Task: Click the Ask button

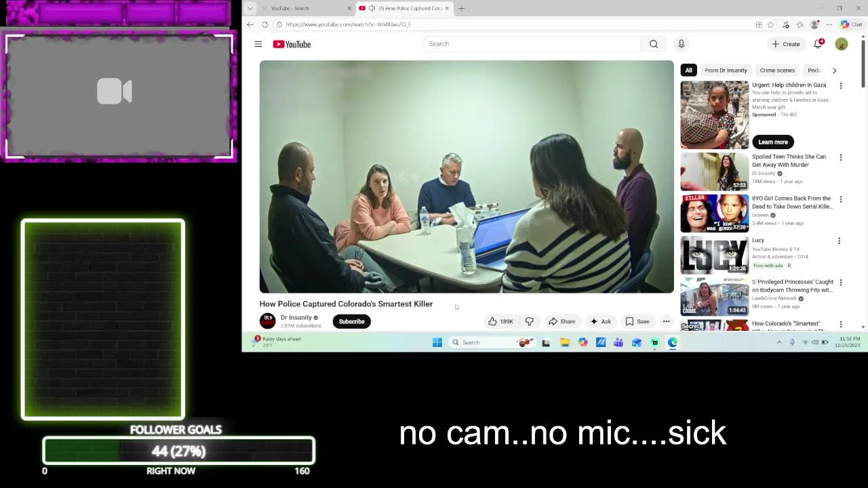Action: click(x=601, y=321)
